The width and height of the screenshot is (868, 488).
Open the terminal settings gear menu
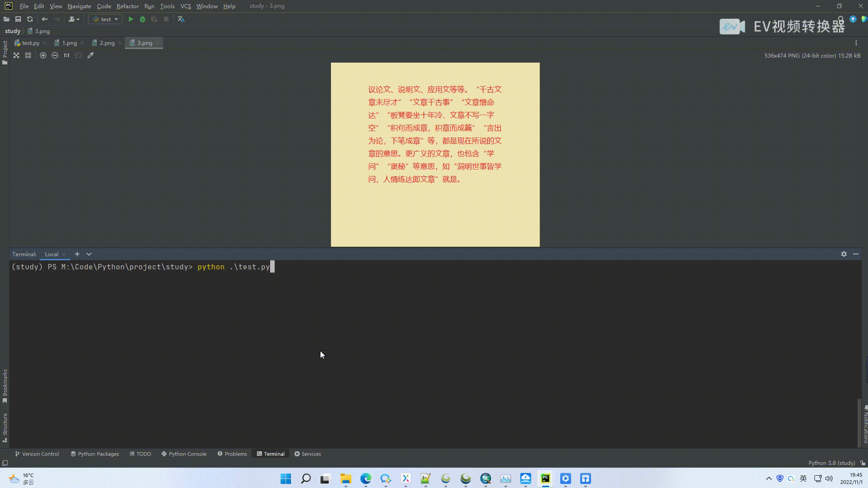pyautogui.click(x=843, y=254)
